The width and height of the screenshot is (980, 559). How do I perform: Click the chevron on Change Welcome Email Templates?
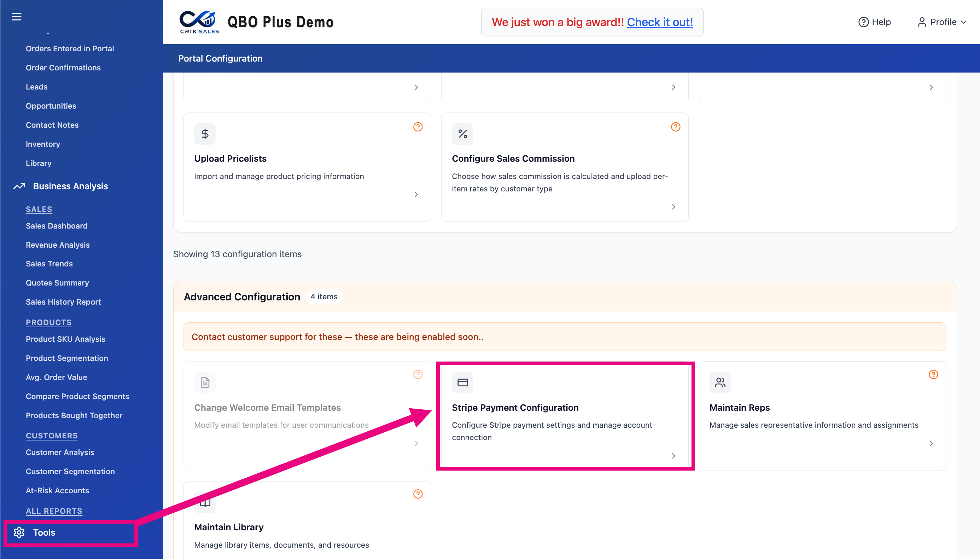416,443
